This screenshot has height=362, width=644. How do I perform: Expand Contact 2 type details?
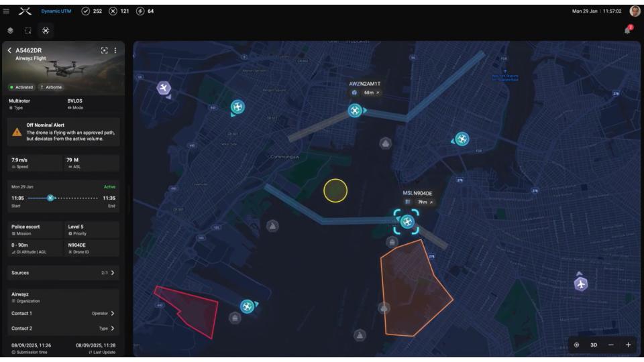click(x=112, y=328)
